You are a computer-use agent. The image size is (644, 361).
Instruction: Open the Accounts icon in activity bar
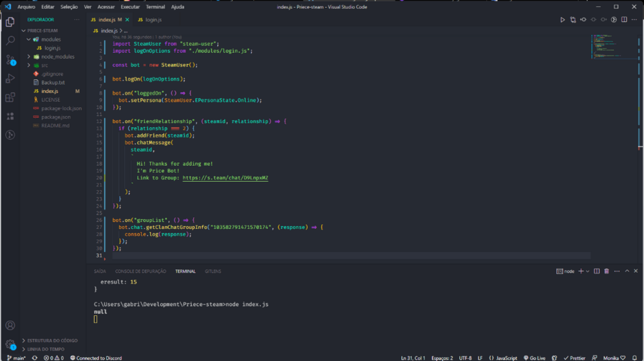click(10, 326)
